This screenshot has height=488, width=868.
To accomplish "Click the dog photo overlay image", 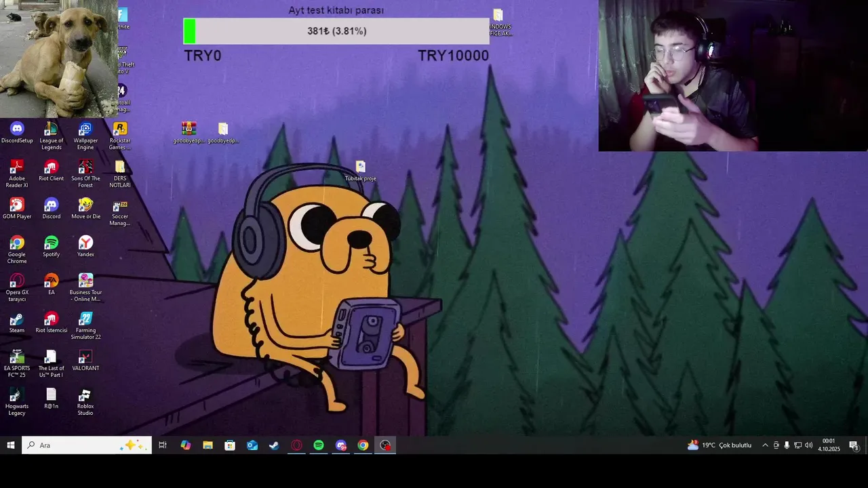I will (x=59, y=59).
